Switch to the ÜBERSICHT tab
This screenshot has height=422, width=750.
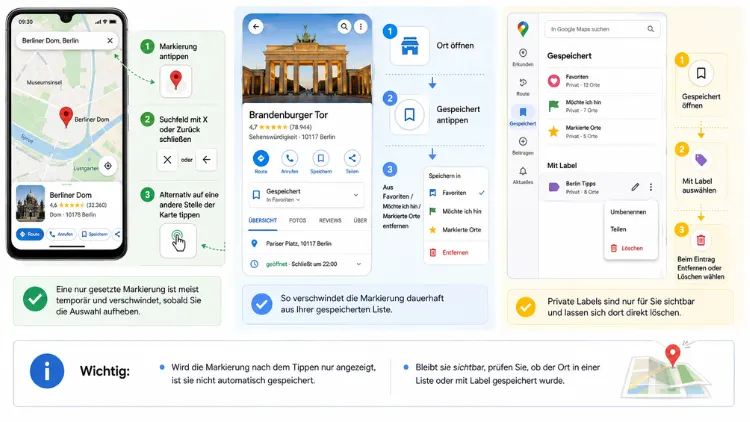[263, 221]
